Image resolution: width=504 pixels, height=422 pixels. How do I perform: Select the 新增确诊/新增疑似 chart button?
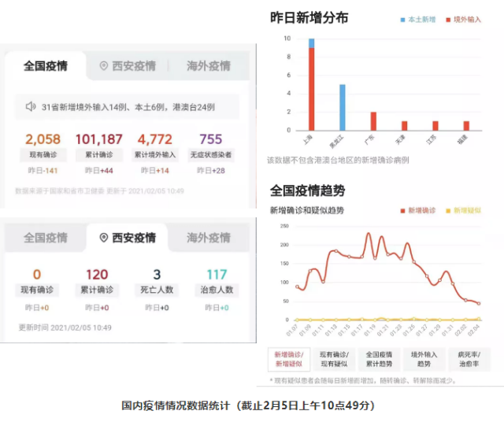(290, 359)
